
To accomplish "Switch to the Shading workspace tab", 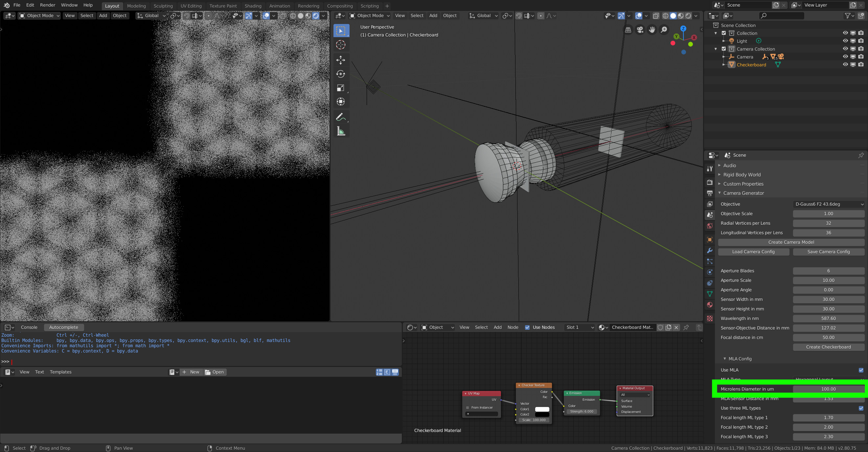I will pyautogui.click(x=253, y=6).
